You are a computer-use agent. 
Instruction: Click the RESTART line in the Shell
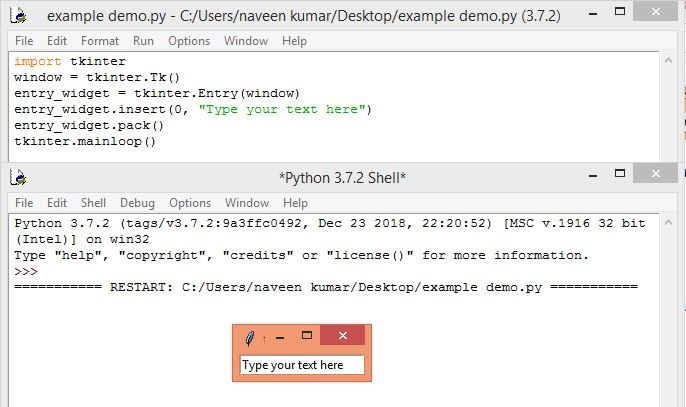(326, 287)
